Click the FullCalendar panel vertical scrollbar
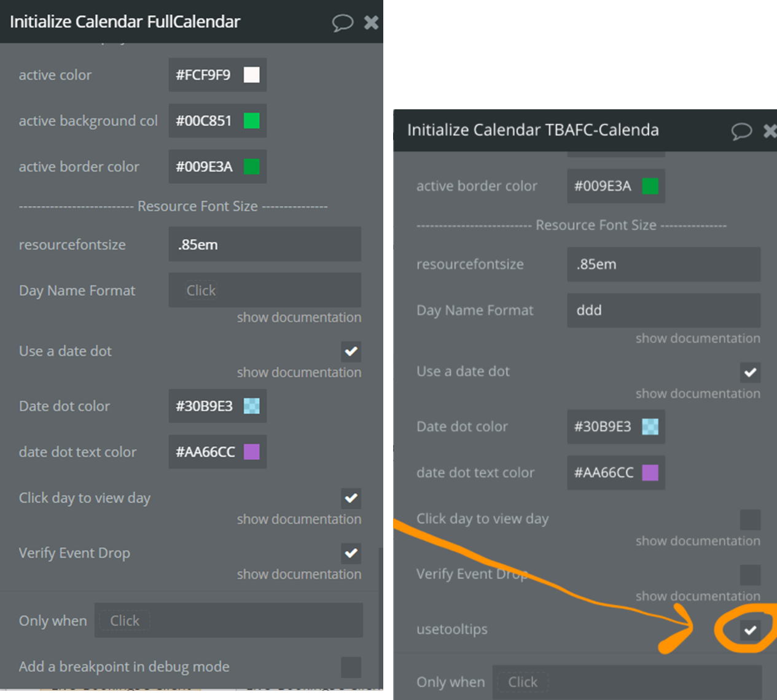This screenshot has width=777, height=700. click(x=381, y=617)
